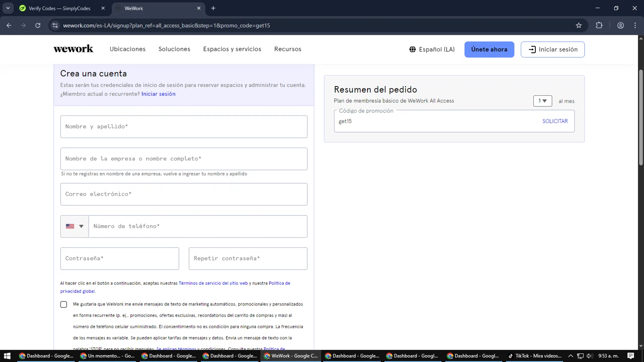Click the Iniciar sesión header button

(553, 49)
